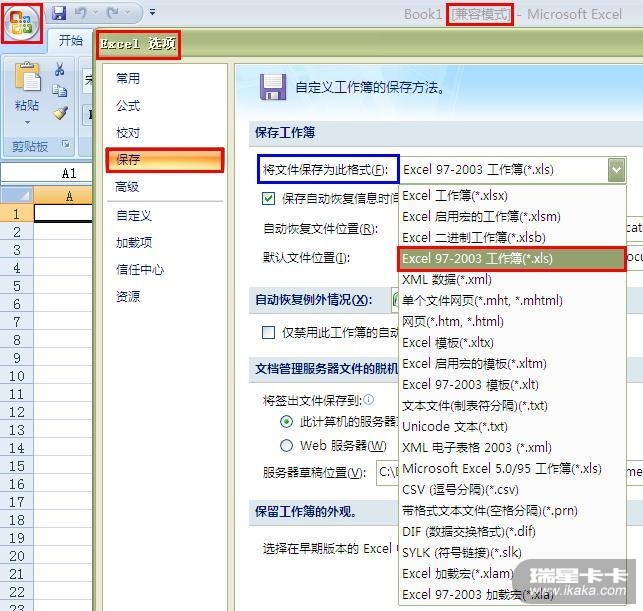
Task: Choose CSV (逗号分隔)(*.csv) format option
Action: [x=512, y=490]
